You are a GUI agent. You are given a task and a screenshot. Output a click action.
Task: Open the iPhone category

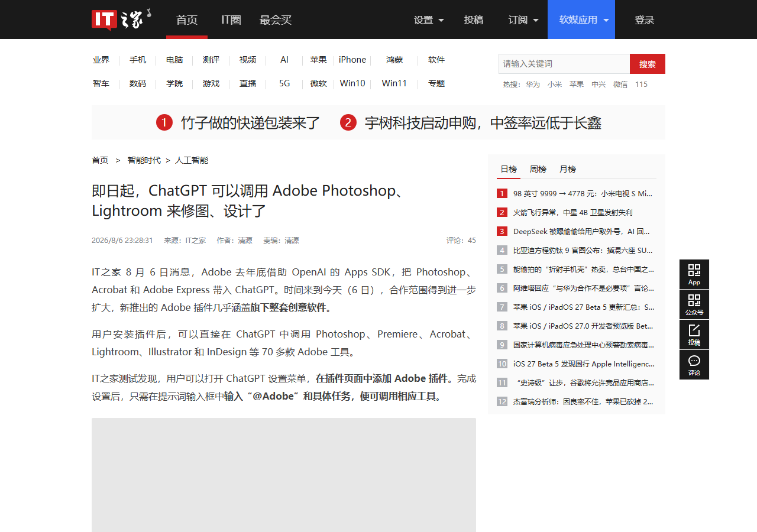tap(352, 60)
